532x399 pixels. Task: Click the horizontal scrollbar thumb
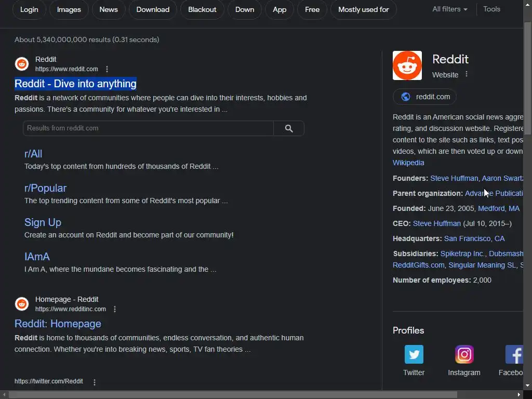pos(233,395)
